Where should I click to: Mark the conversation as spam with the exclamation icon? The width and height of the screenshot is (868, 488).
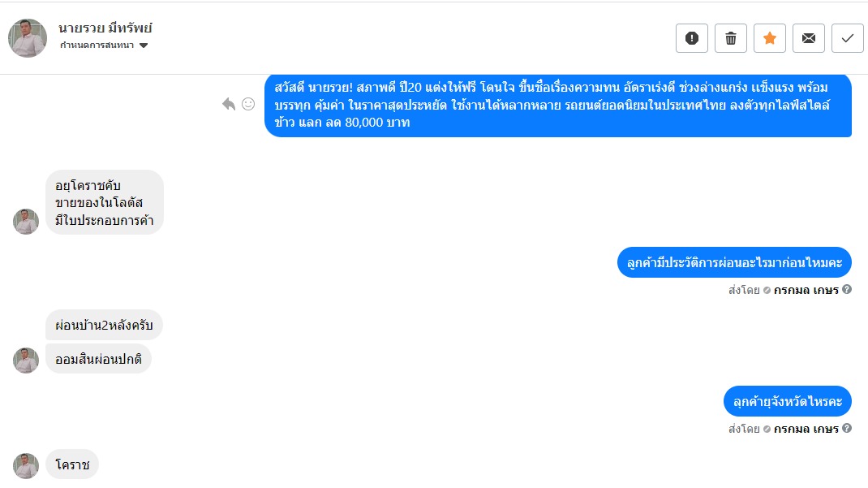[691, 38]
